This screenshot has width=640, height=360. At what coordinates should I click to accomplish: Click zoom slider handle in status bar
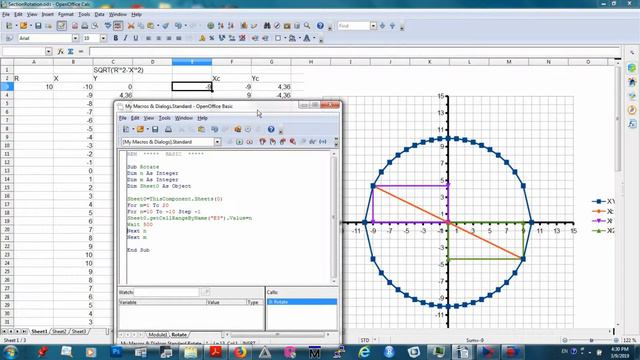tap(591, 340)
